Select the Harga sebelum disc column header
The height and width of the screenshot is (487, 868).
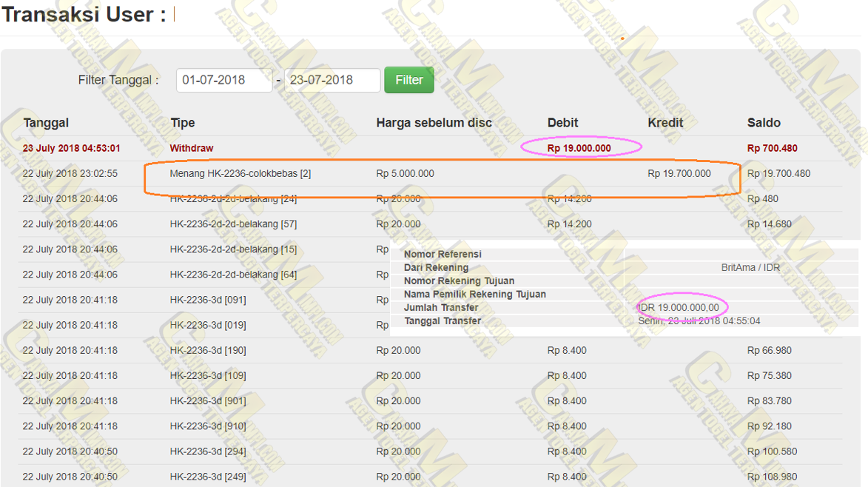pyautogui.click(x=434, y=123)
